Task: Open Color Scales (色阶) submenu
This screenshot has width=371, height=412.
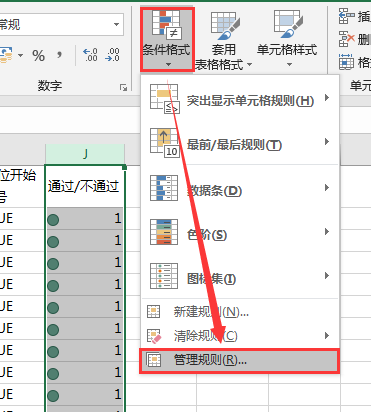Action: [x=240, y=232]
